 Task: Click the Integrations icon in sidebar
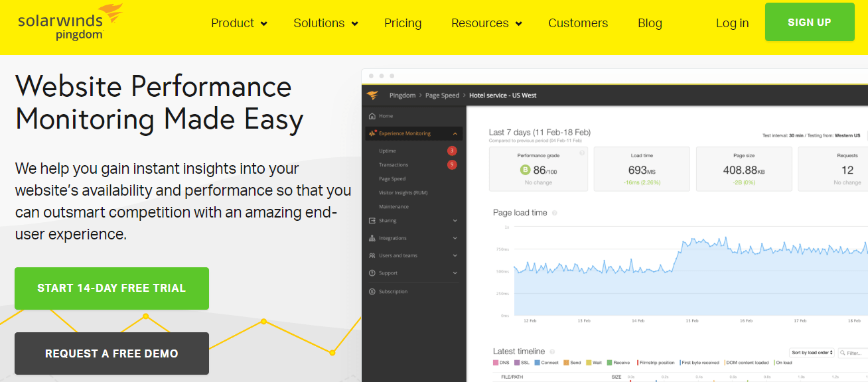(372, 238)
